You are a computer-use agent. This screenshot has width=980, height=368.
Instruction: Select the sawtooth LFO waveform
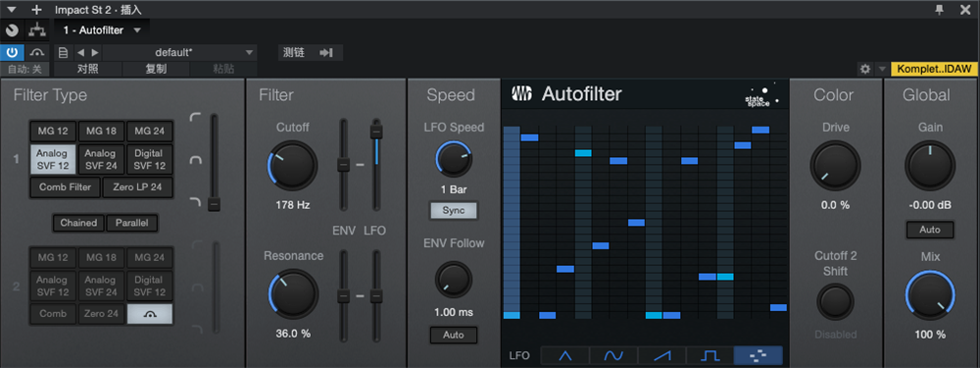[661, 355]
